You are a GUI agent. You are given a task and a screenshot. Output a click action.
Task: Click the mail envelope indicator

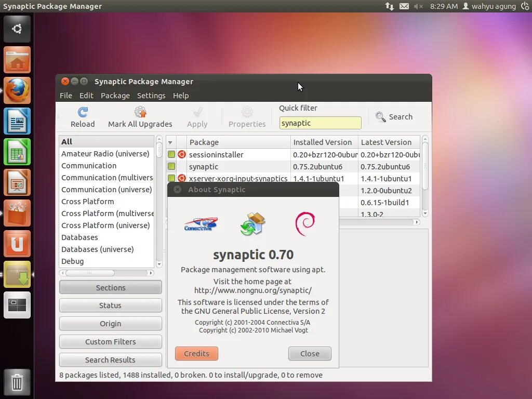[x=404, y=6]
